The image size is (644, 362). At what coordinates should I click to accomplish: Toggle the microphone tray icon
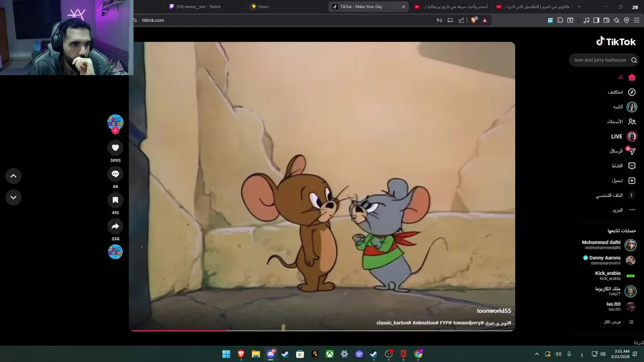click(569, 354)
